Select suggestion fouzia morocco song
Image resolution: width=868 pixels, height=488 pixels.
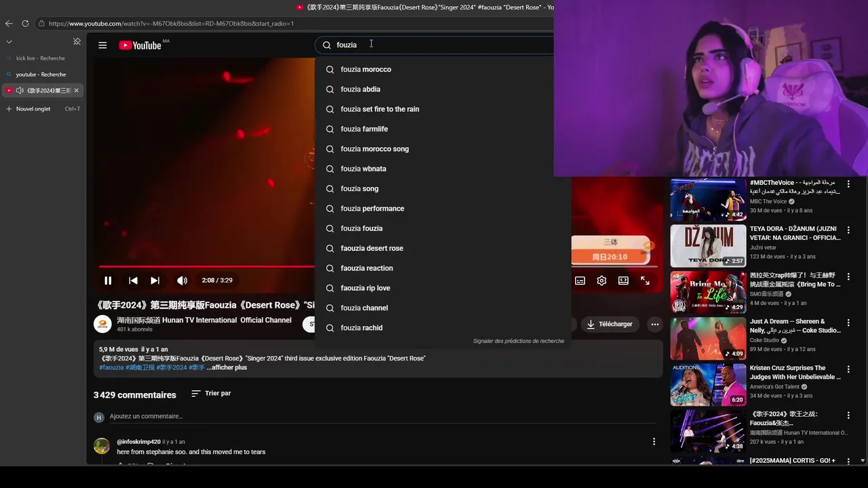coord(443,149)
